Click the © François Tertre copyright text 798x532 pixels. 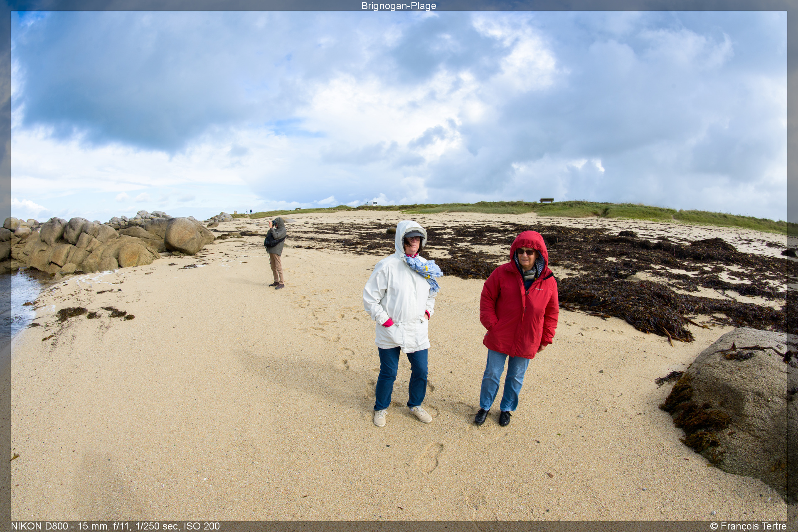click(748, 526)
